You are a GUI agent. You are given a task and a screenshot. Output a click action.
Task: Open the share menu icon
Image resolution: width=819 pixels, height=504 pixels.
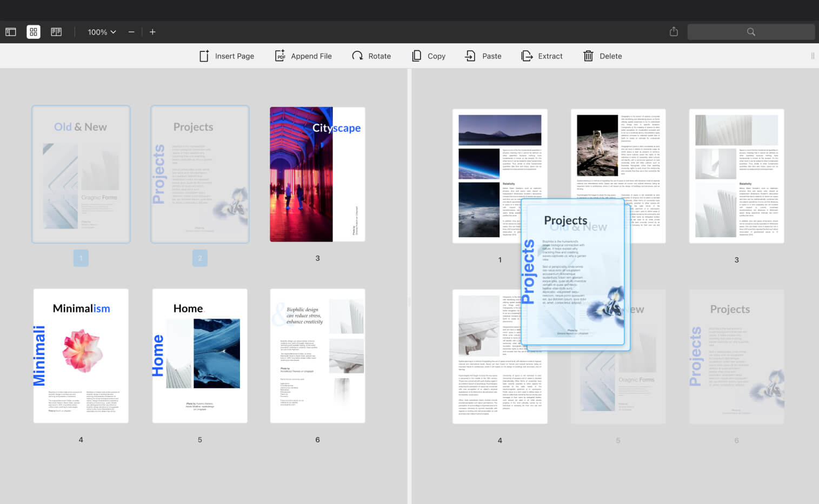[x=674, y=32]
